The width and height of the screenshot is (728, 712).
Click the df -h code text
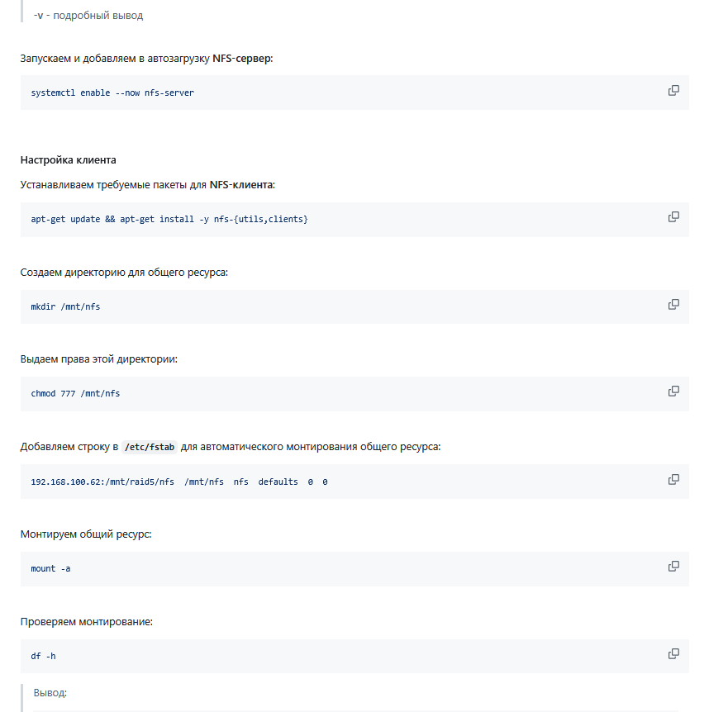43,657
